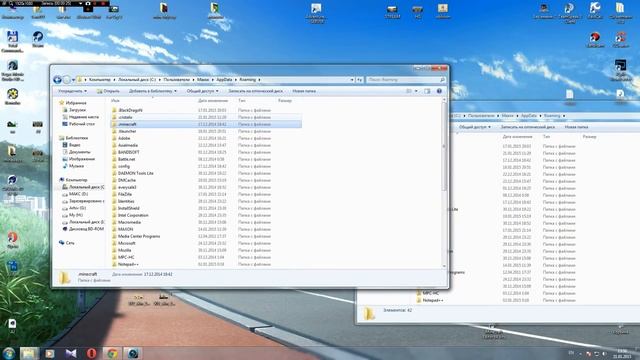Select Компьютер in the breadcrumb path

pyautogui.click(x=100, y=80)
